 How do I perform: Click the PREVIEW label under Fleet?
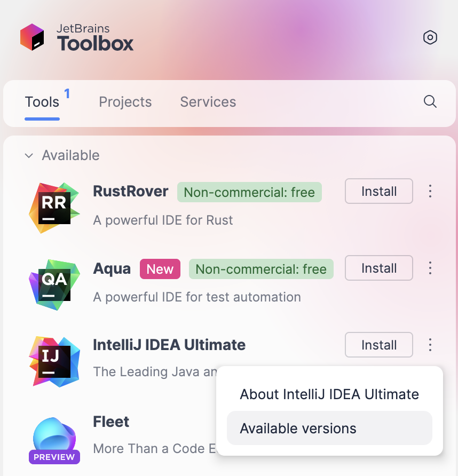[54, 457]
